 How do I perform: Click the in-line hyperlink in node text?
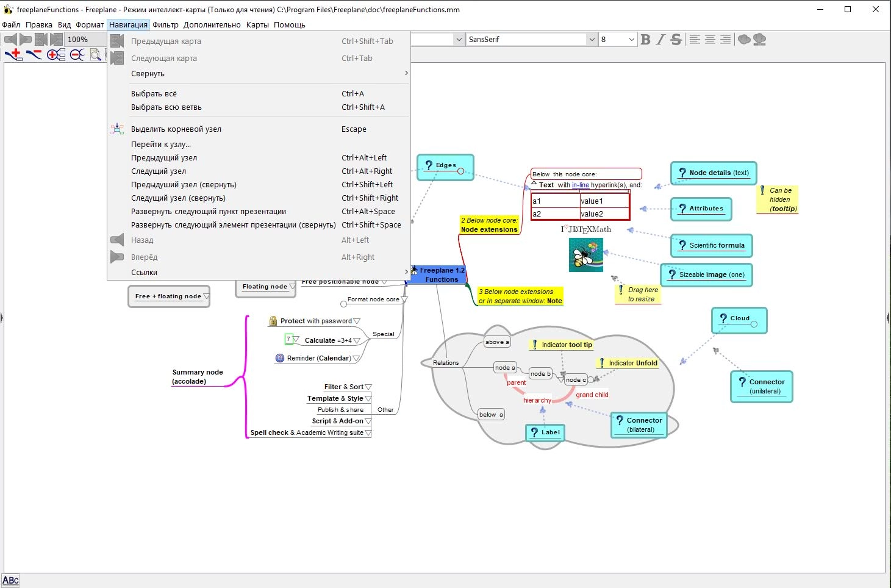tap(581, 185)
